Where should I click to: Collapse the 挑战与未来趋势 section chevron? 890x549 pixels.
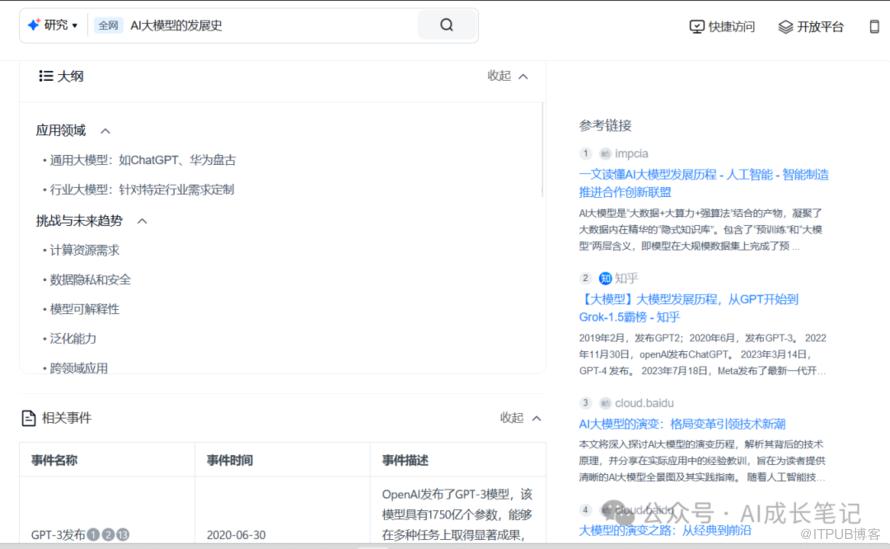click(x=142, y=221)
